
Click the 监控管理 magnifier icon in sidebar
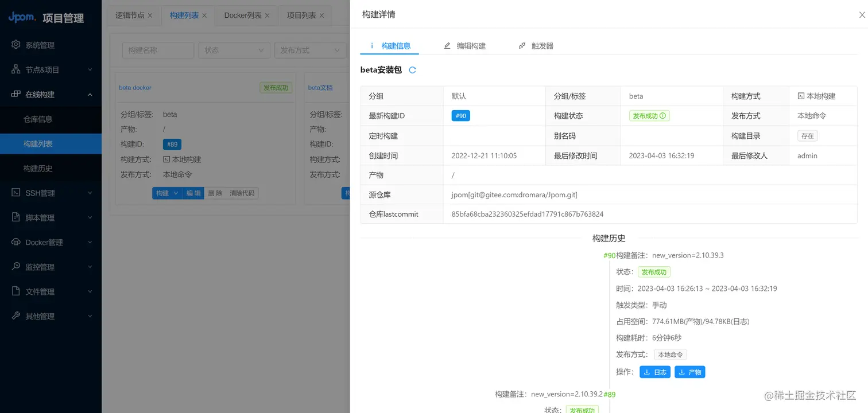click(16, 266)
